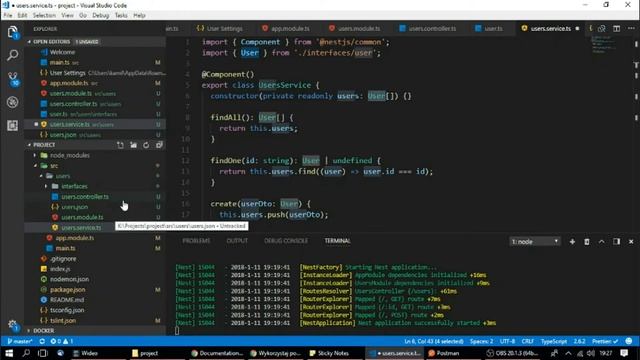Image resolution: width=640 pixels, height=360 pixels.
Task: Expand the DOCKER section
Action: pyautogui.click(x=29, y=331)
